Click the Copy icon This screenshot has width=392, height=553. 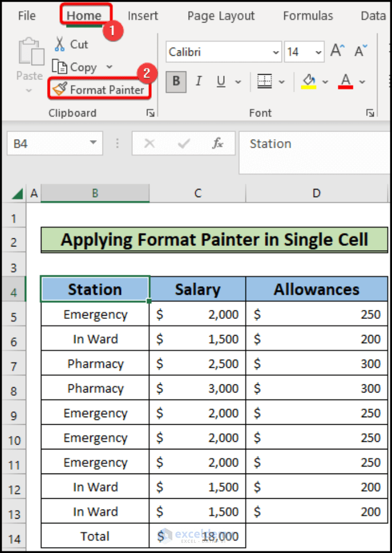click(x=60, y=67)
